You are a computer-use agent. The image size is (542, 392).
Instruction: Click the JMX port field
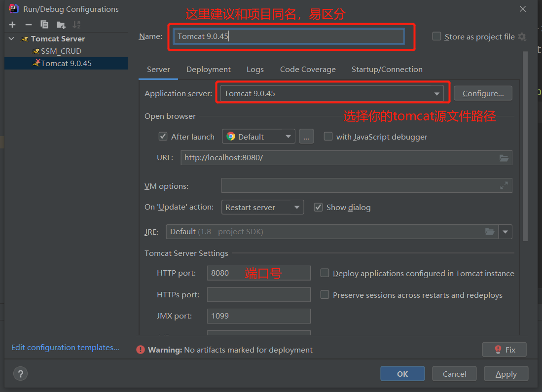258,316
